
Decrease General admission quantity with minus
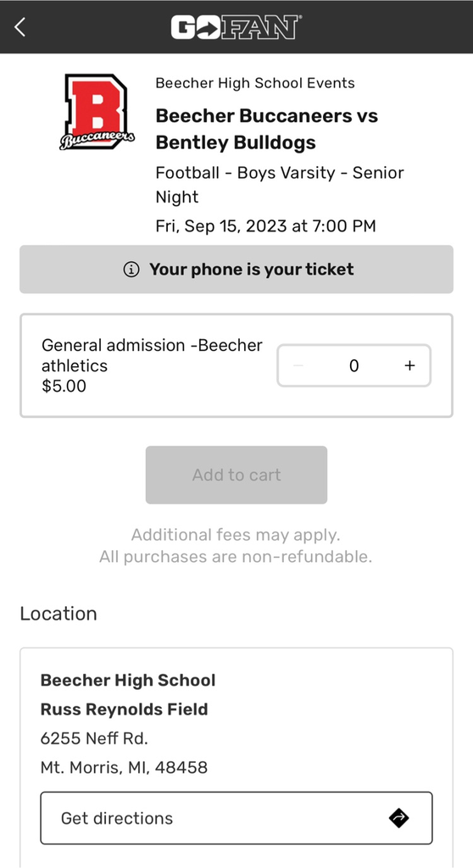coord(298,365)
